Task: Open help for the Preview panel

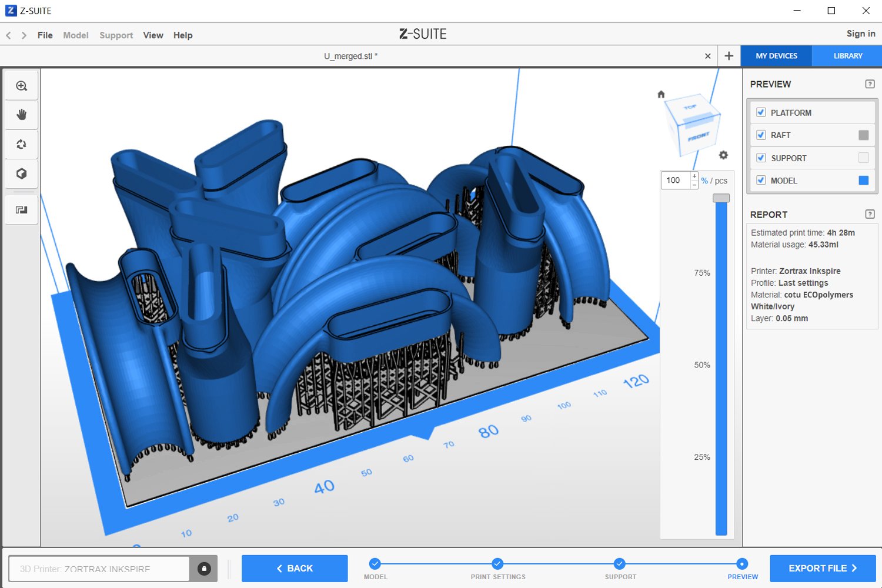Action: coord(870,84)
